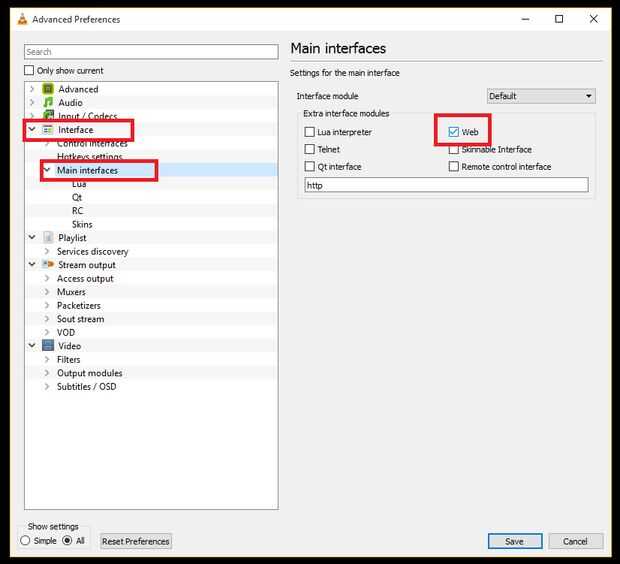This screenshot has height=564, width=620.
Task: Click the Stream output icon
Action: tap(48, 264)
